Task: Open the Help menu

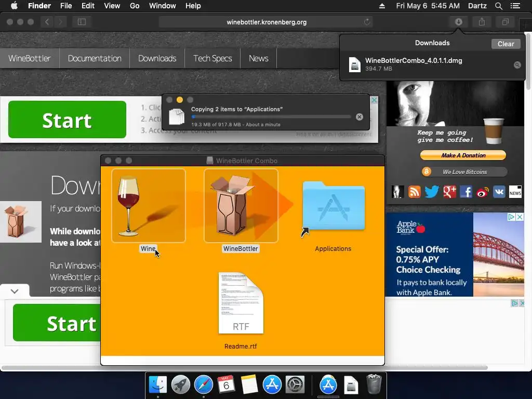Action: (x=193, y=6)
